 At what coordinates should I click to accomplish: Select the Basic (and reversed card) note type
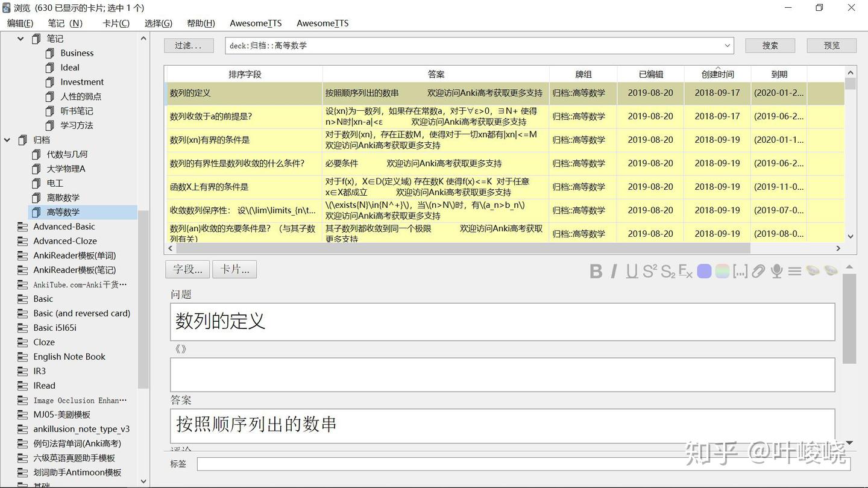pos(81,313)
